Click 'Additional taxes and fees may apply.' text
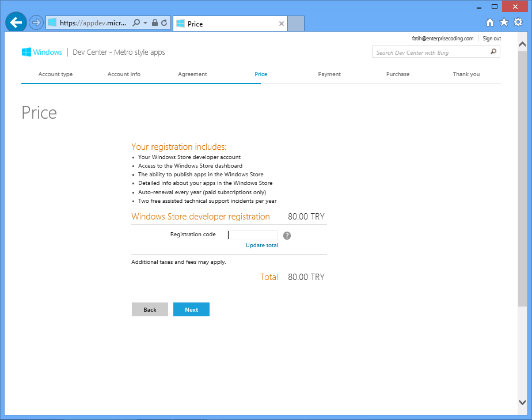 (179, 262)
